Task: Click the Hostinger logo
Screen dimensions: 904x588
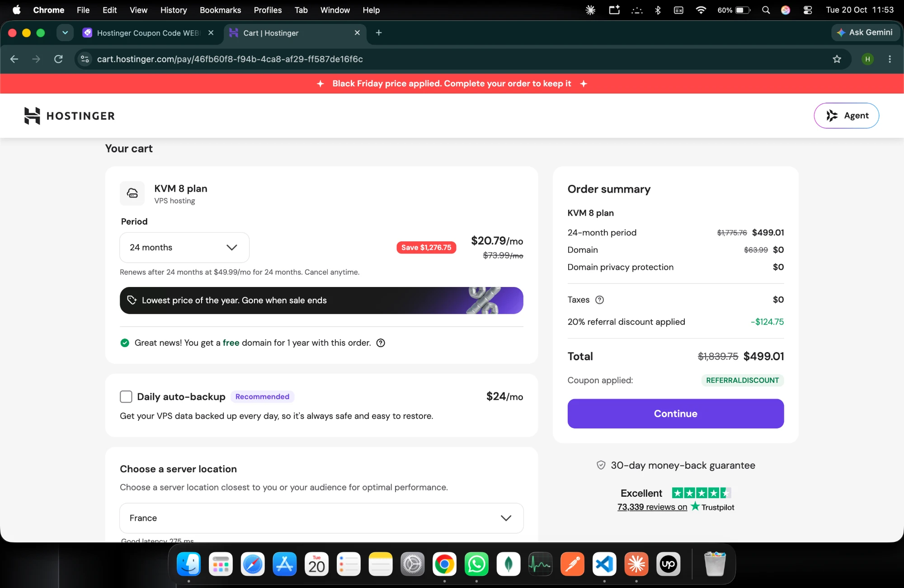Action: click(x=70, y=116)
